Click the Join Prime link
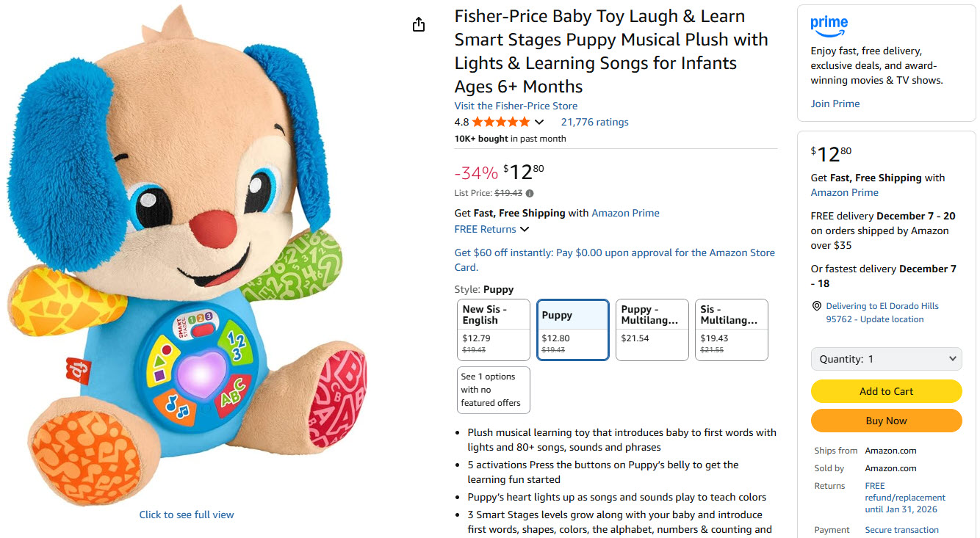 coord(835,103)
